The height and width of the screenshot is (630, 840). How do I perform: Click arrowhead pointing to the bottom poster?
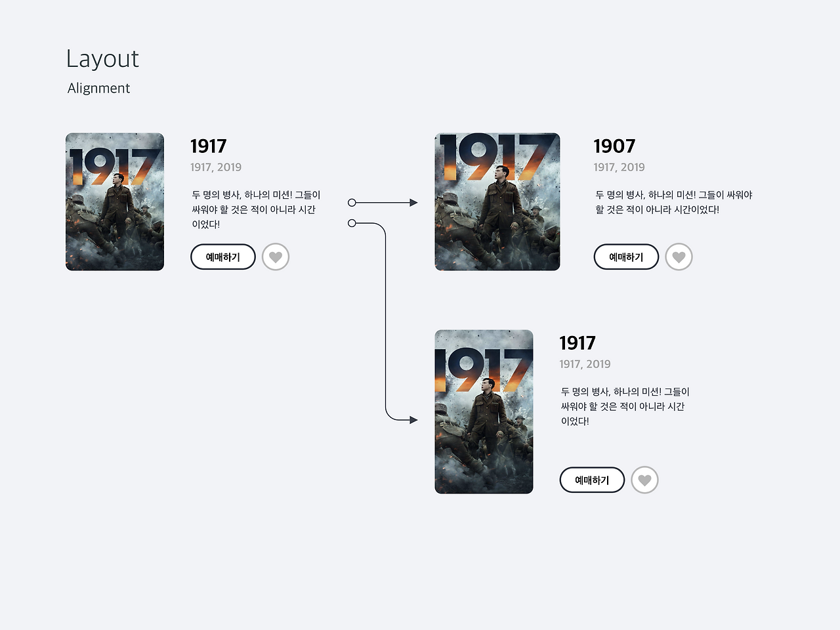pos(413,420)
